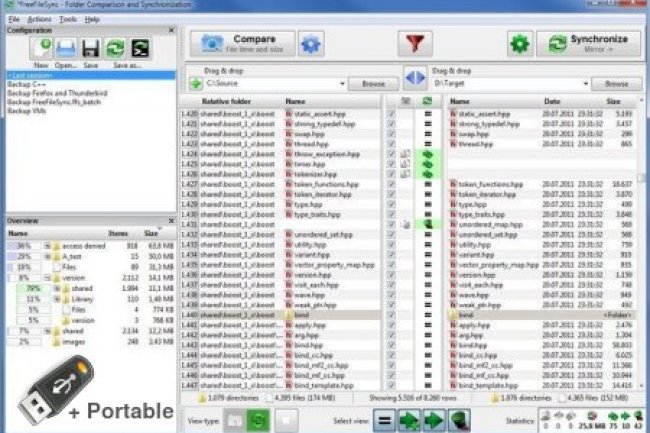Viewport: 650px width, 433px height.
Task: Switch to category view type icon
Action: coord(234,420)
